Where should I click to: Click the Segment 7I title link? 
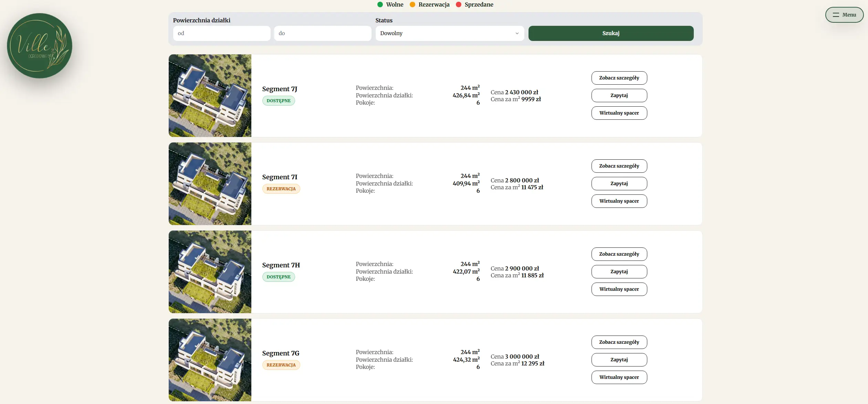pos(280,177)
